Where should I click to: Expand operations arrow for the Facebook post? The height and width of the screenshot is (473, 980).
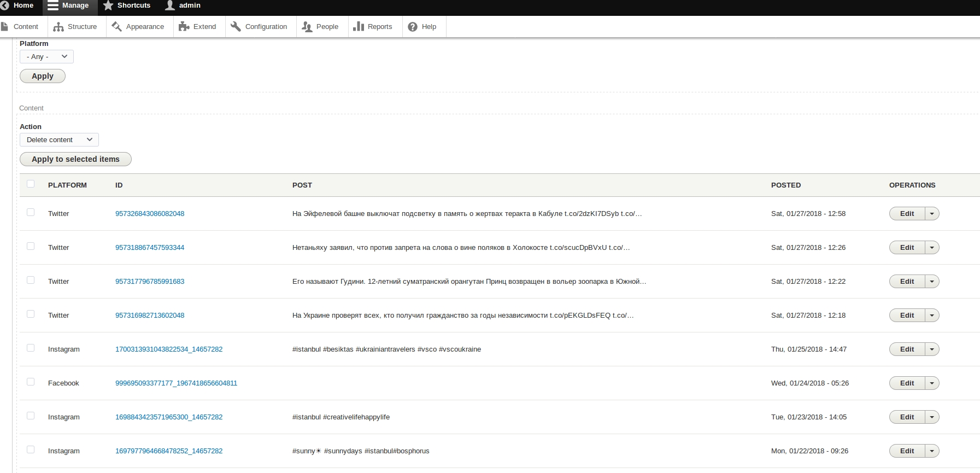coord(932,383)
